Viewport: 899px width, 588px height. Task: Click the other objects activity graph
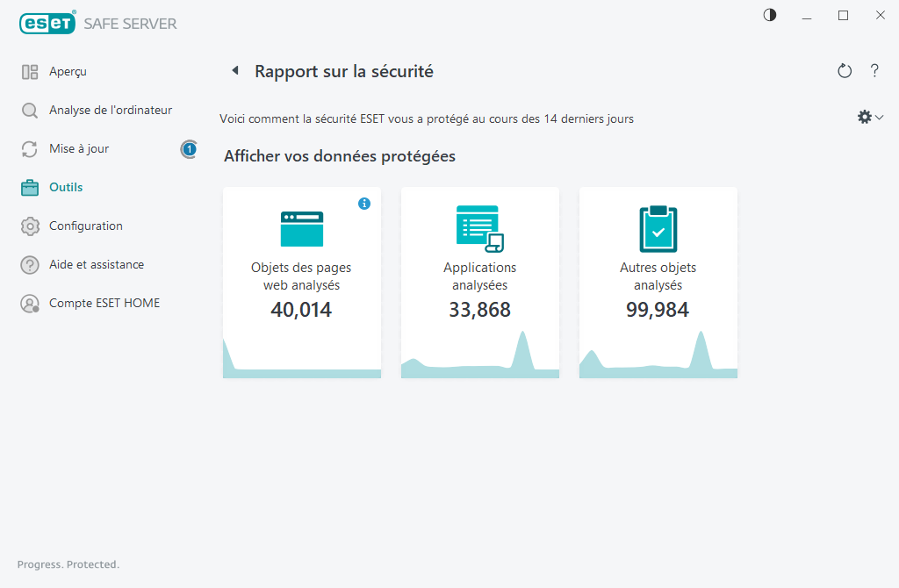tap(658, 355)
